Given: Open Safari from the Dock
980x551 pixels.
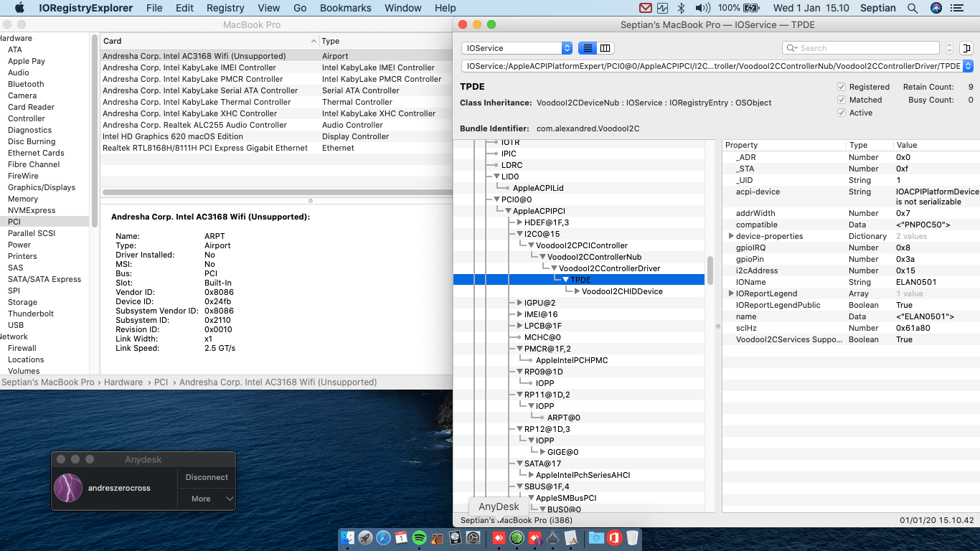Looking at the screenshot, I should [x=384, y=537].
